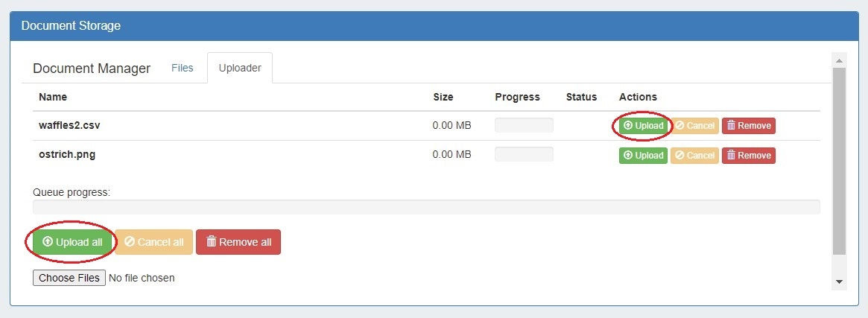The height and width of the screenshot is (318, 868).
Task: Click the Cancel all button
Action: click(x=153, y=242)
